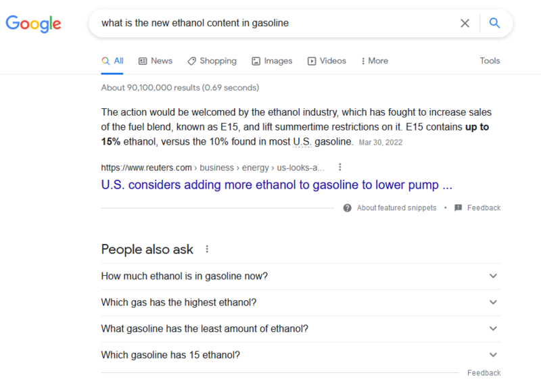Click the Feedback flag icon in the snippet

(x=457, y=207)
